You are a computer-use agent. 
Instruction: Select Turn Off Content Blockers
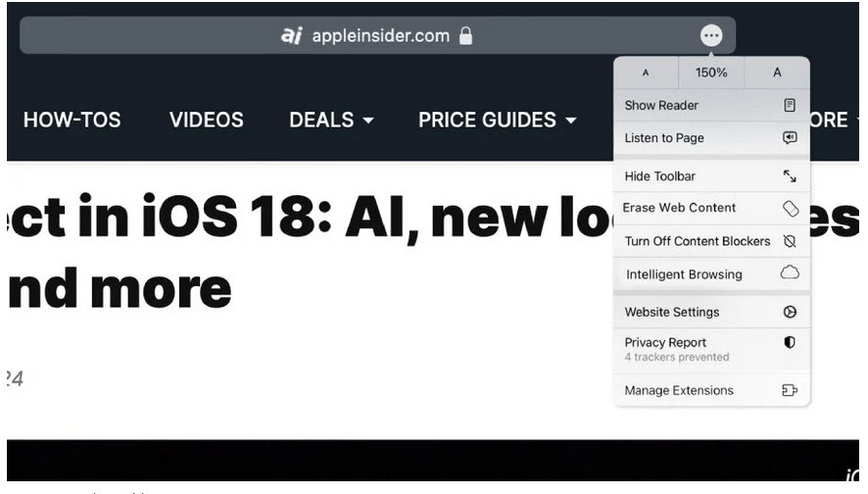pyautogui.click(x=711, y=241)
